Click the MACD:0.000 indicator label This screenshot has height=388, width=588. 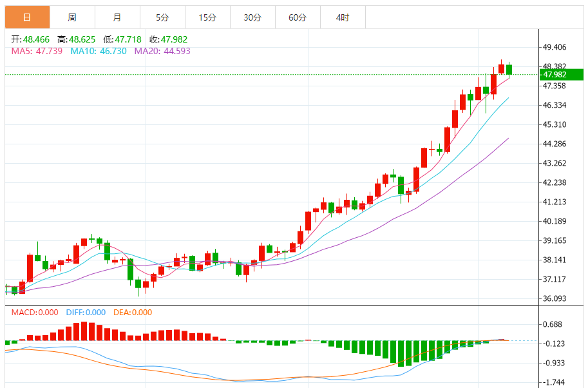pyautogui.click(x=35, y=313)
